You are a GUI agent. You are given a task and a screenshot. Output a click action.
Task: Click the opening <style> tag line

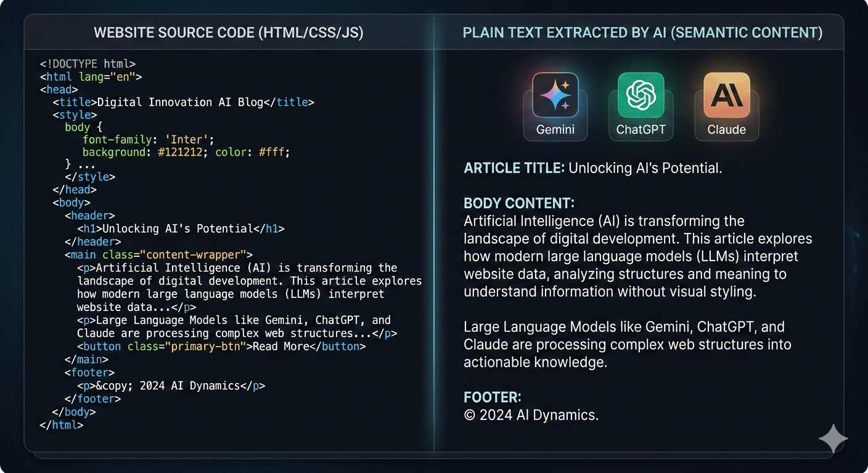(75, 115)
